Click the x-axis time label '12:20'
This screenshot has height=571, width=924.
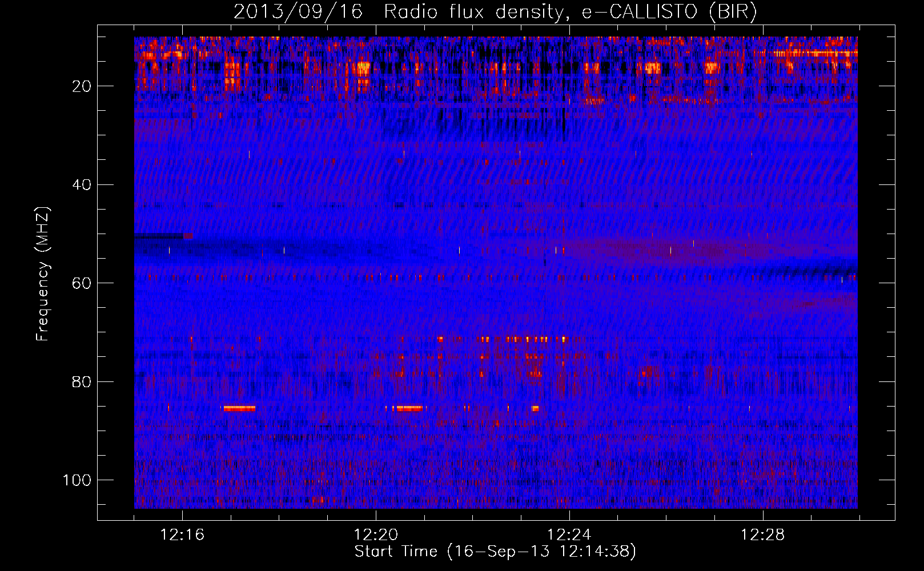click(x=376, y=535)
